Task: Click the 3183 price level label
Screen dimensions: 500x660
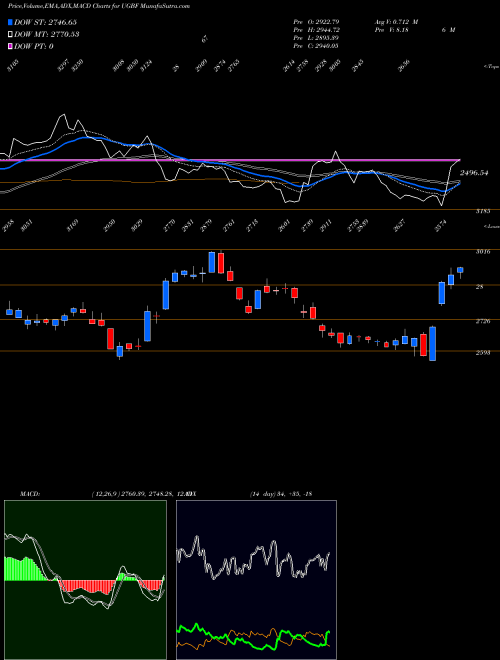Action: point(482,211)
